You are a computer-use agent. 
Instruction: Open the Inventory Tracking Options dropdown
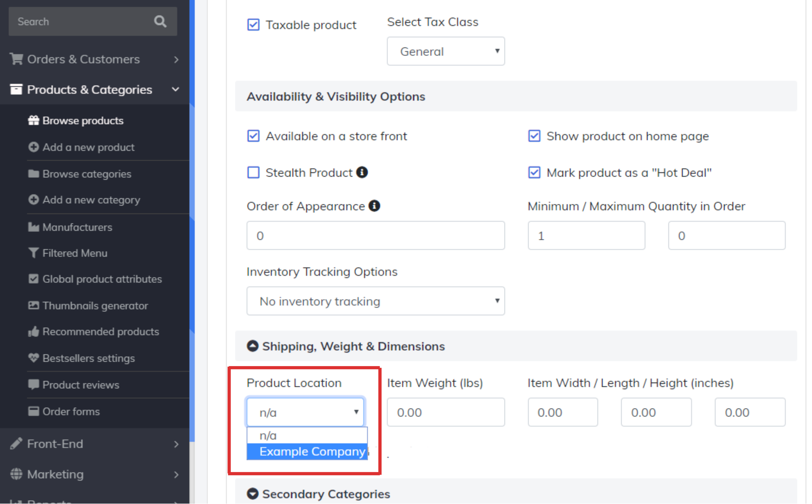tap(376, 301)
